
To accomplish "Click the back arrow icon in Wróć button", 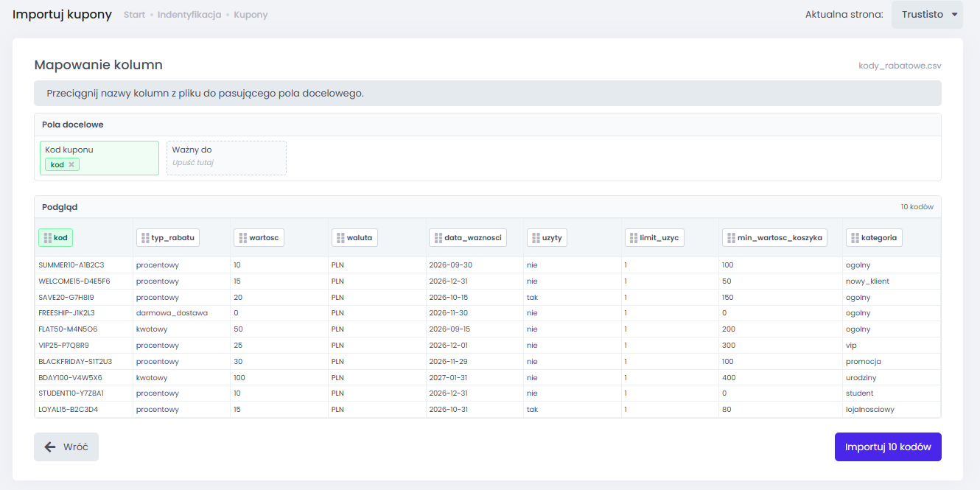I will point(50,447).
